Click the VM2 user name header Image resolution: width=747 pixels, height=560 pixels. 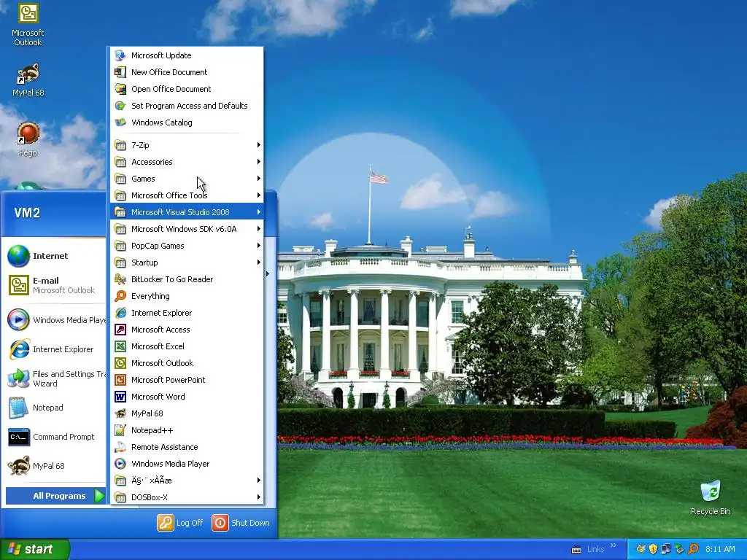27,213
